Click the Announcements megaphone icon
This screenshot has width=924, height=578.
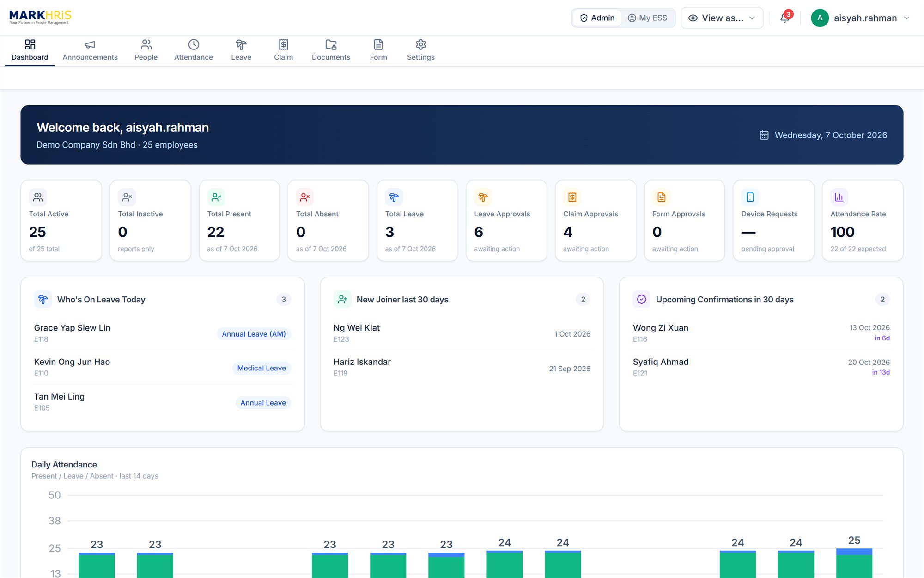click(x=90, y=44)
